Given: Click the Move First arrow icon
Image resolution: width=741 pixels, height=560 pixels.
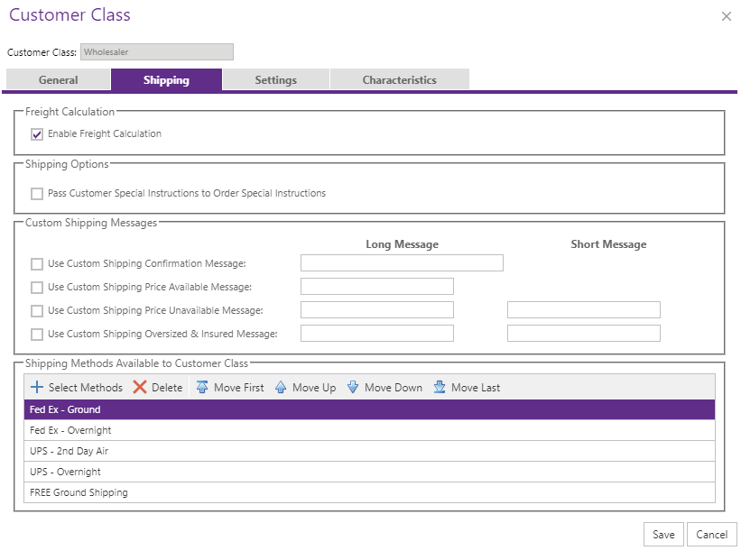Looking at the screenshot, I should pos(202,388).
